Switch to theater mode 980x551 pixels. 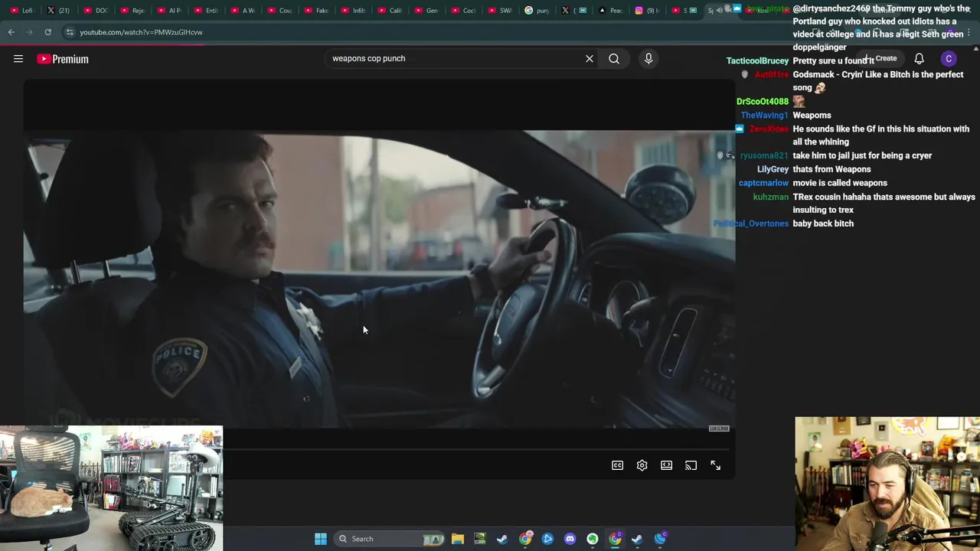(667, 465)
